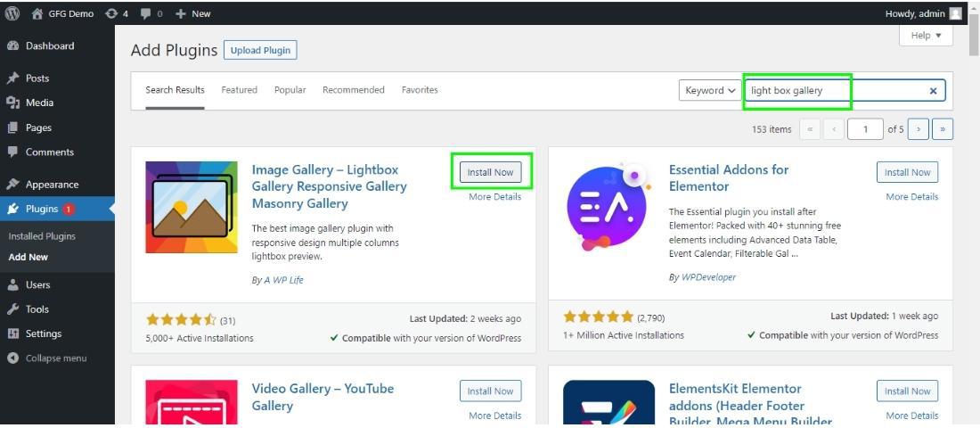Open the Keyword search type dropdown
The width and height of the screenshot is (980, 428).
tap(710, 90)
